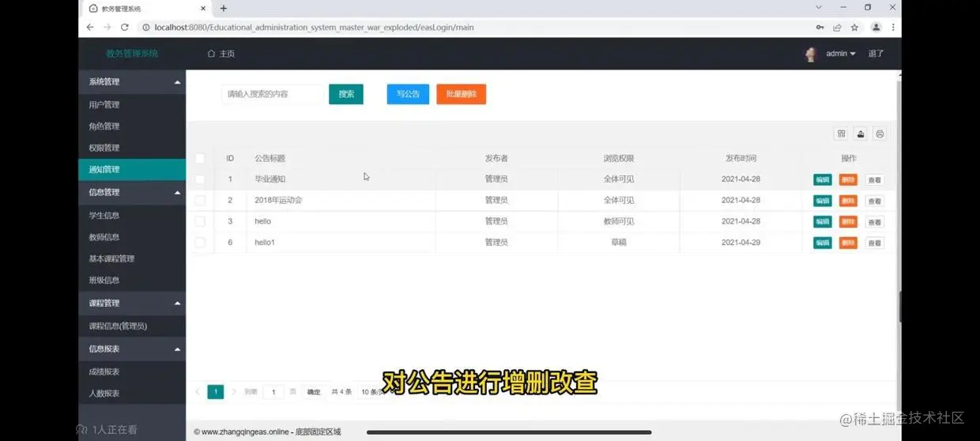This screenshot has width=980, height=441.
Task: Click 删除 for hello row
Action: [848, 222]
